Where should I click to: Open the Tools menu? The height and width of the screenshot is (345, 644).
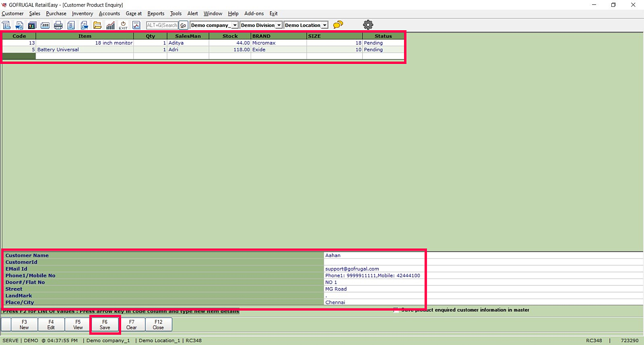(x=175, y=14)
